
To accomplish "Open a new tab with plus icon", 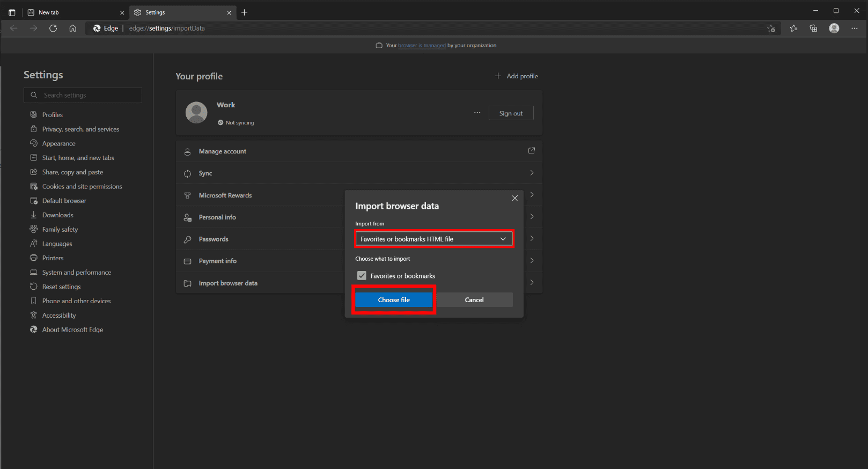I will [x=245, y=12].
